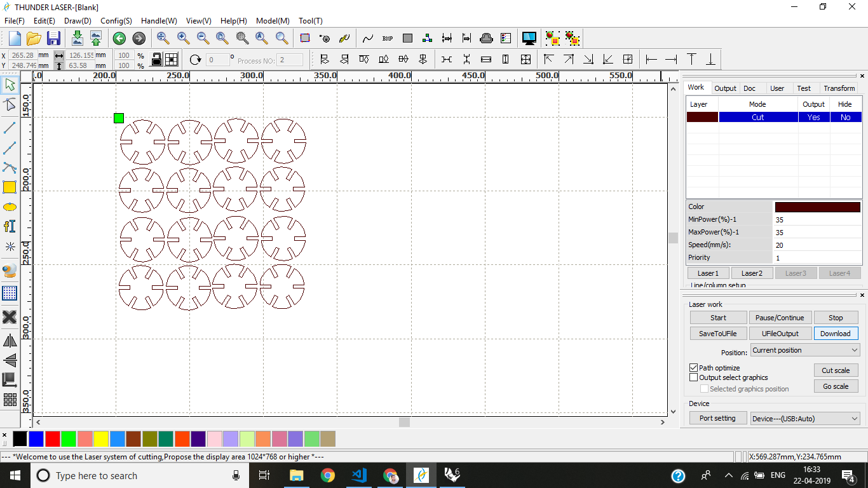The height and width of the screenshot is (488, 868).
Task: Click the curve line toolbar icon
Action: (x=368, y=38)
